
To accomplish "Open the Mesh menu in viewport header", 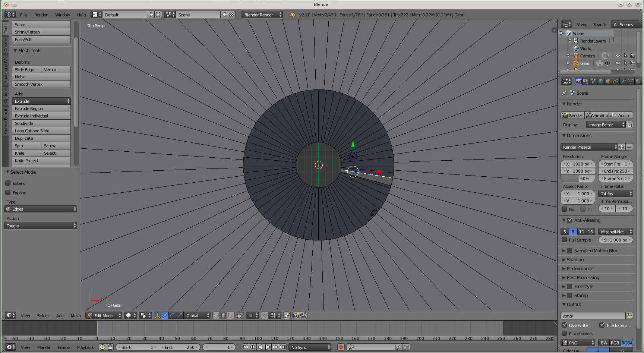I will pyautogui.click(x=76, y=316).
